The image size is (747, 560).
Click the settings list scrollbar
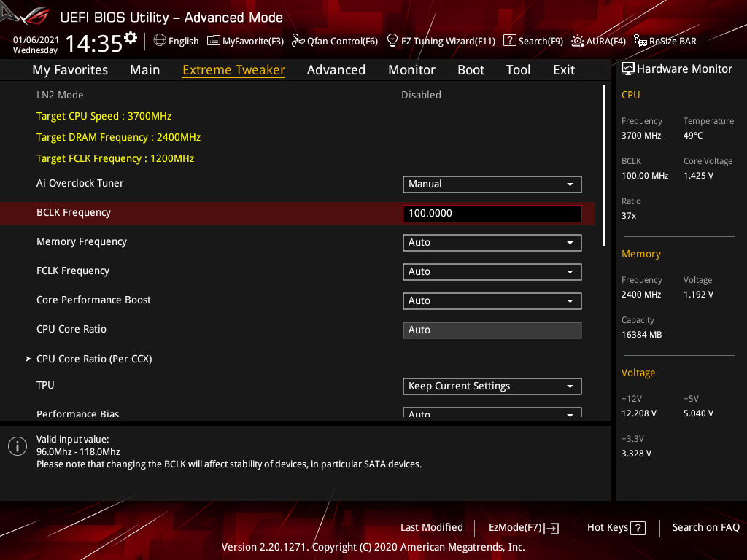605,166
